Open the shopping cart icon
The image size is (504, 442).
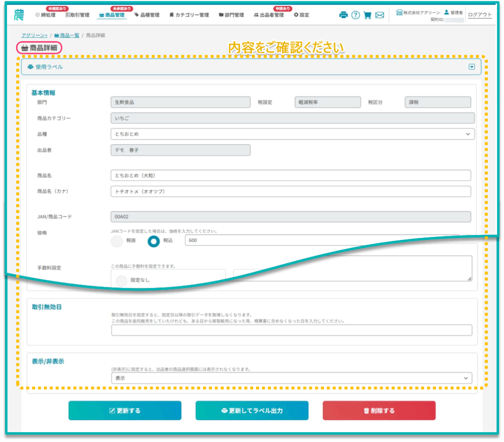point(367,15)
